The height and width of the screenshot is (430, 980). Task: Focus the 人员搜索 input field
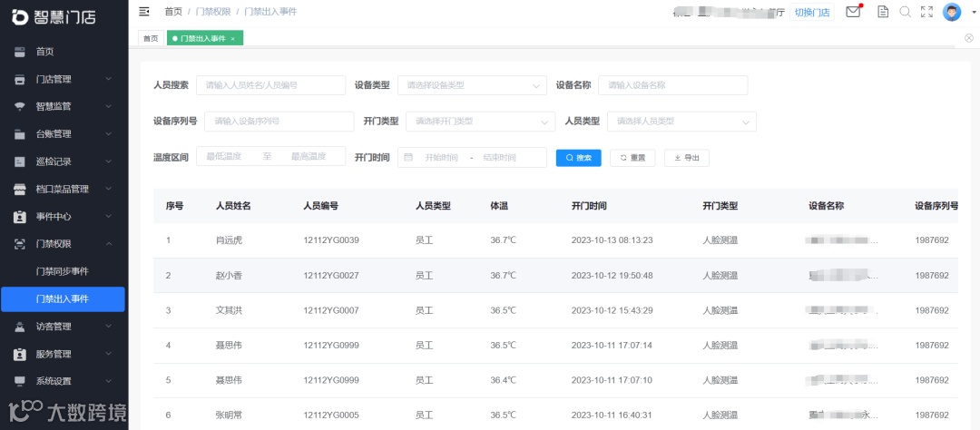270,85
